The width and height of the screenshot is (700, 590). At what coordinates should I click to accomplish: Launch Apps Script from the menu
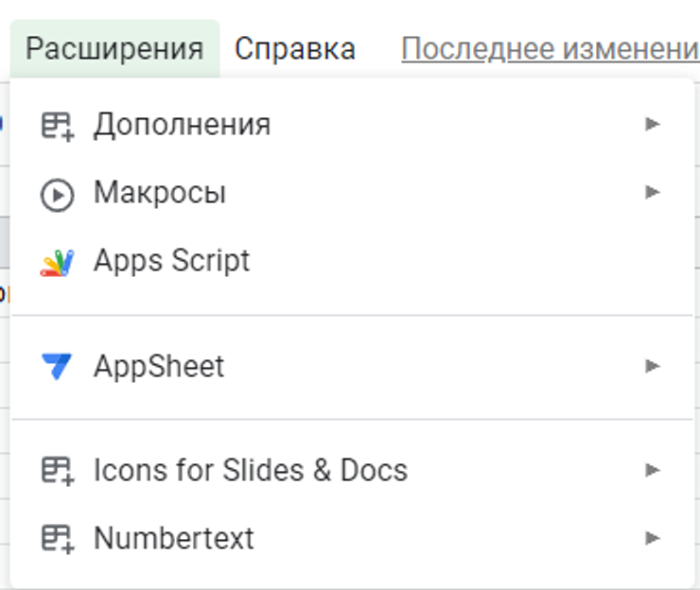[171, 261]
